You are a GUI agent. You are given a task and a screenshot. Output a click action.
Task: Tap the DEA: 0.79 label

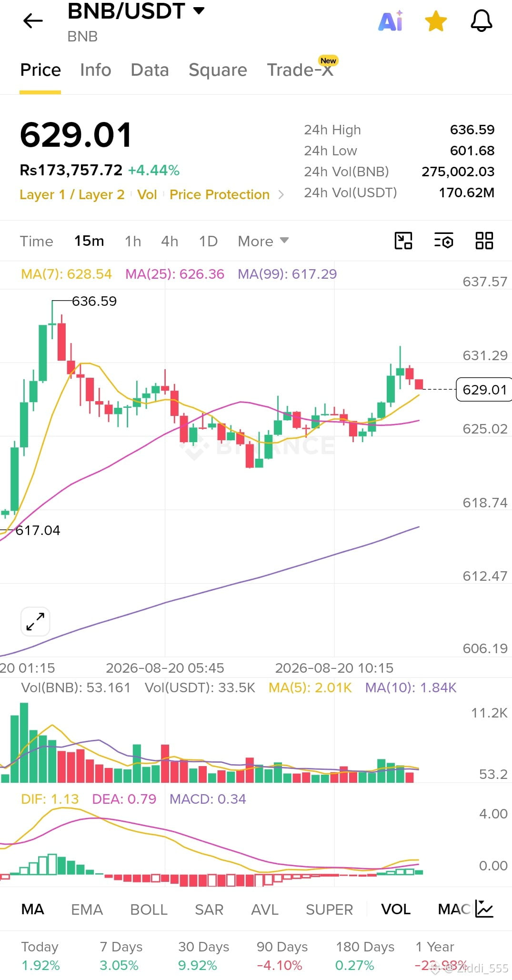[124, 799]
